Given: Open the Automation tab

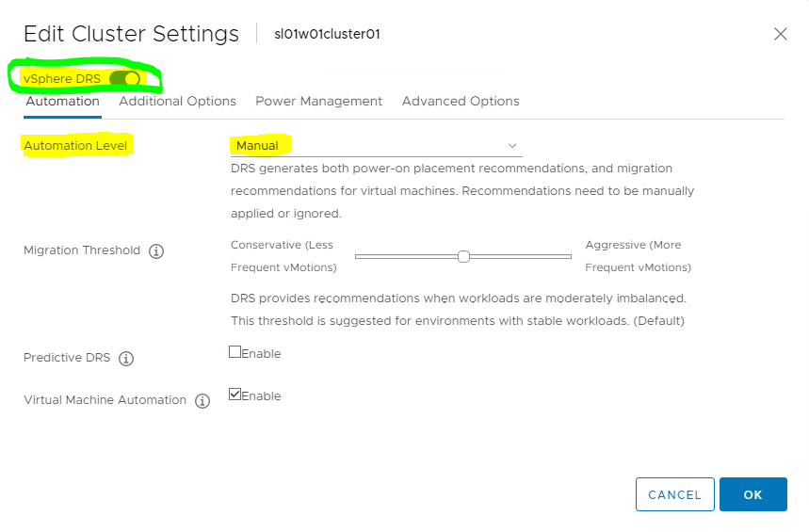Looking at the screenshot, I should pos(62,101).
